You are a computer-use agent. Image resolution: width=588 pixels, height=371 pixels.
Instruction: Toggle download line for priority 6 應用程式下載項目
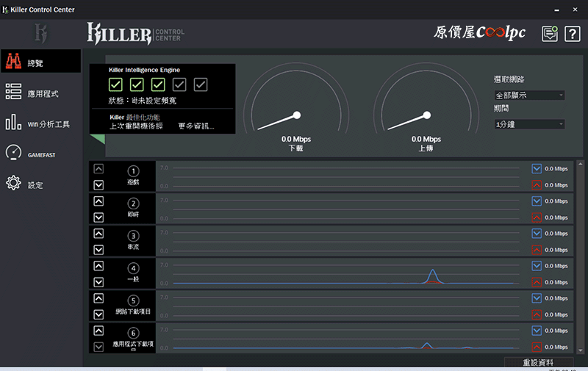[x=537, y=331]
